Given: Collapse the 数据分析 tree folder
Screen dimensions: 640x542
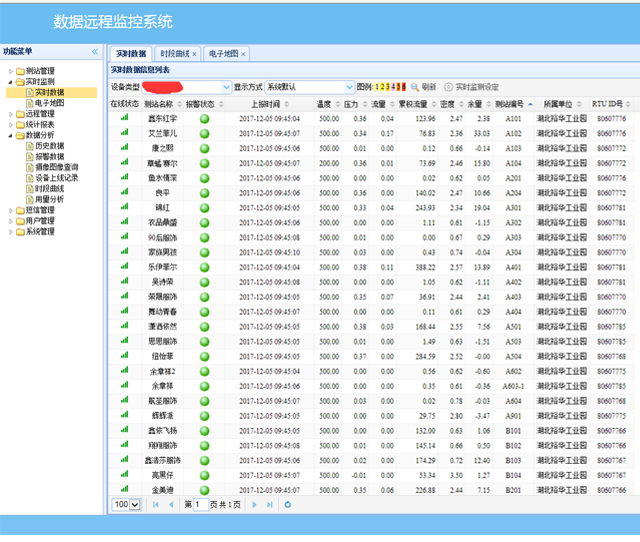Looking at the screenshot, I should pos(10,135).
